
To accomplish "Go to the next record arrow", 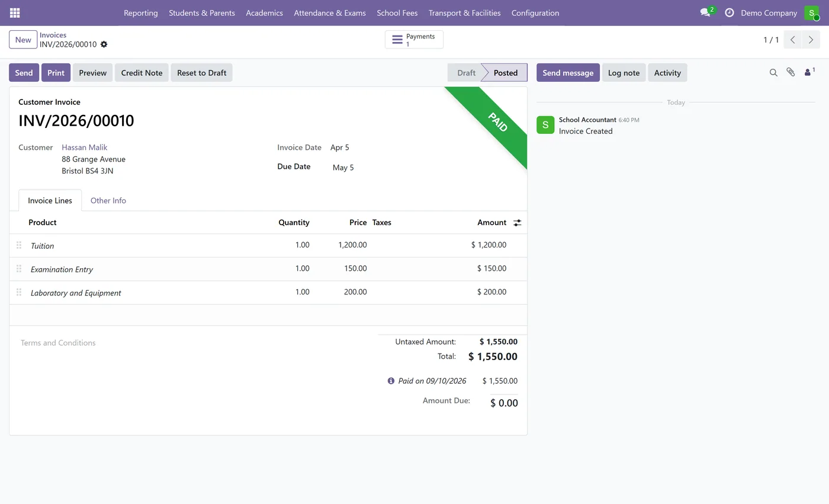I will 811,40.
